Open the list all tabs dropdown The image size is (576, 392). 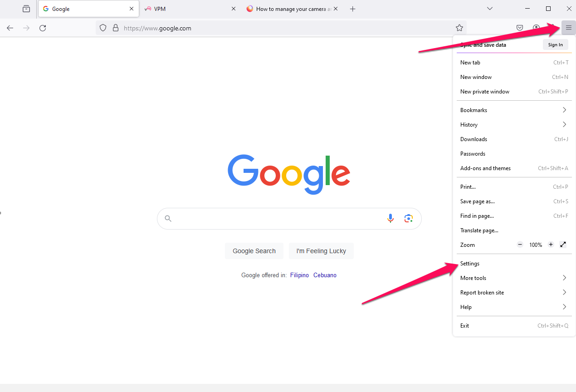click(489, 9)
